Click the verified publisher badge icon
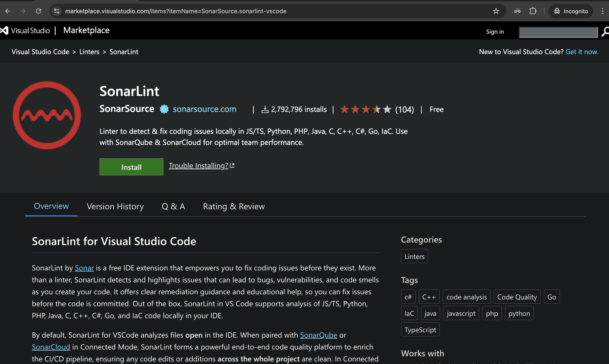The image size is (609, 364). pyautogui.click(x=164, y=109)
